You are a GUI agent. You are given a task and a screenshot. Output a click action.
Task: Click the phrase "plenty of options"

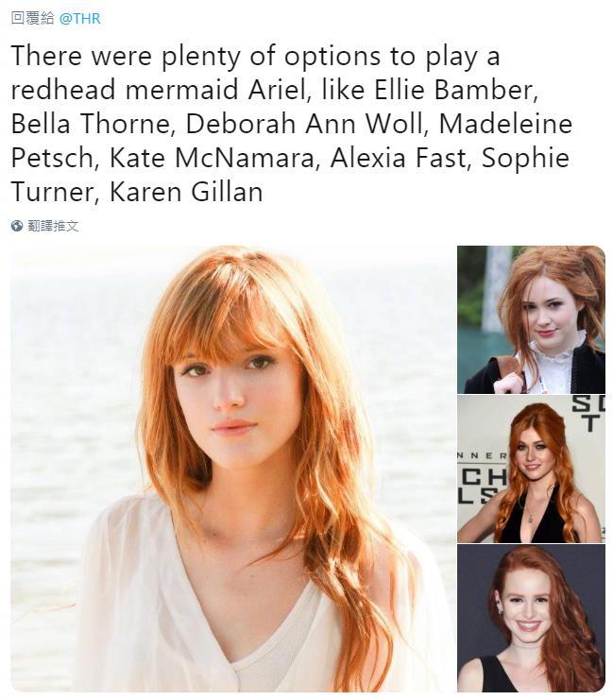tap(271, 58)
